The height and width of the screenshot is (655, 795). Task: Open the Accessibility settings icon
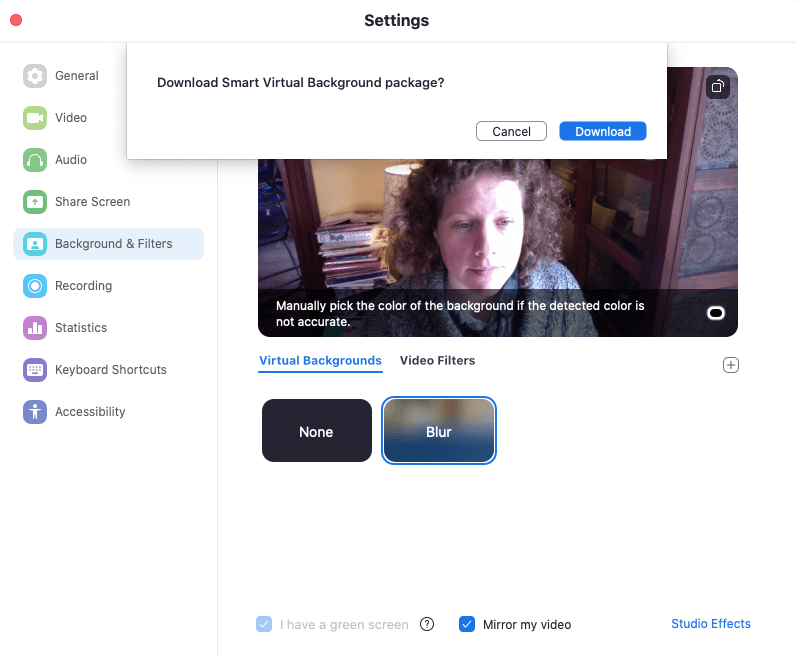(35, 412)
